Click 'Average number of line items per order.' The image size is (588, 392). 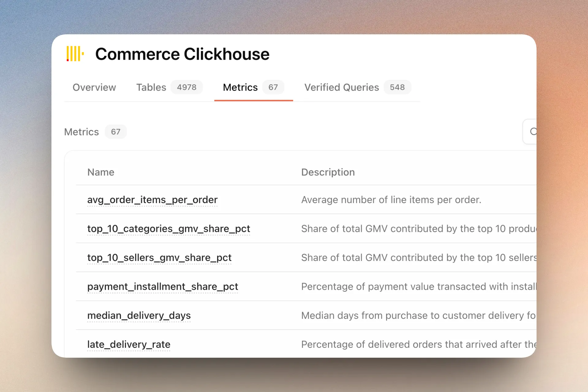(391, 200)
